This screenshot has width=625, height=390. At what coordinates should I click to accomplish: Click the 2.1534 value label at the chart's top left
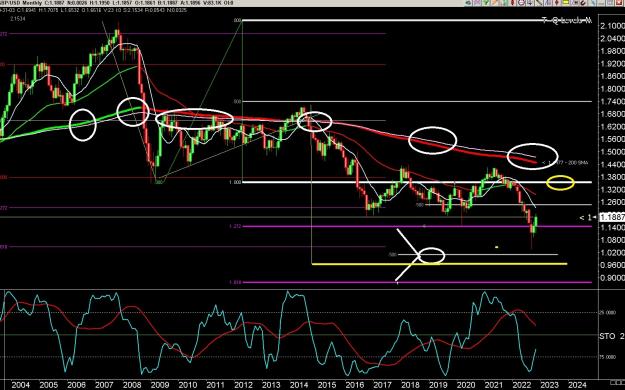[x=18, y=19]
